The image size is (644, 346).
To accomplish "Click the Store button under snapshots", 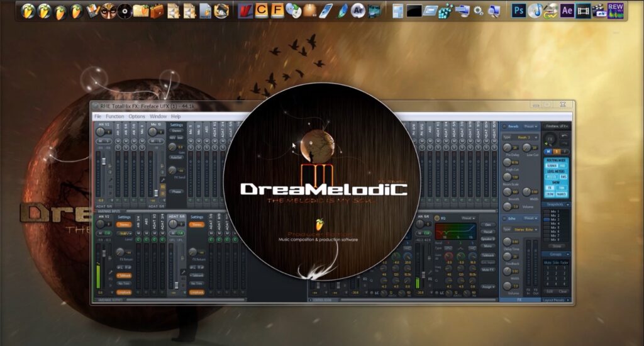I will click(557, 246).
